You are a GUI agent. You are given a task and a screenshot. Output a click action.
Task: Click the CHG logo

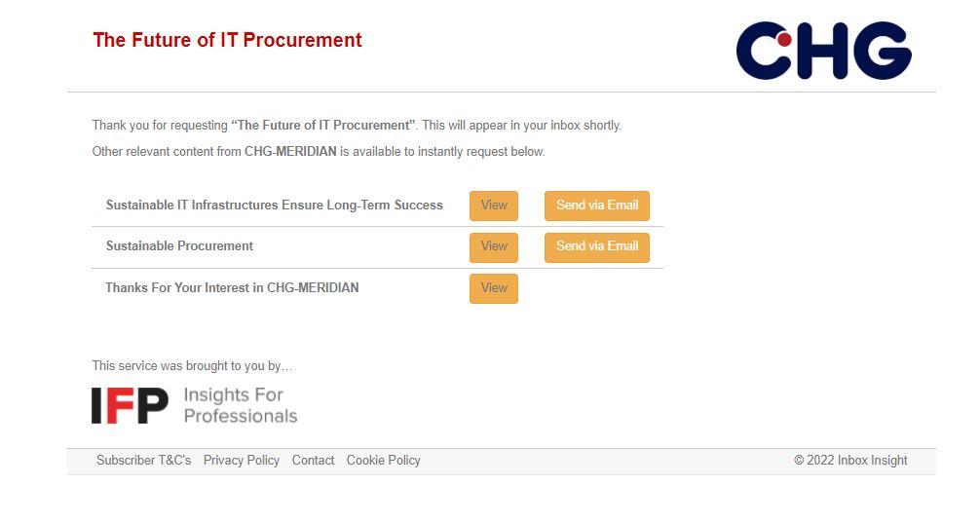824,51
